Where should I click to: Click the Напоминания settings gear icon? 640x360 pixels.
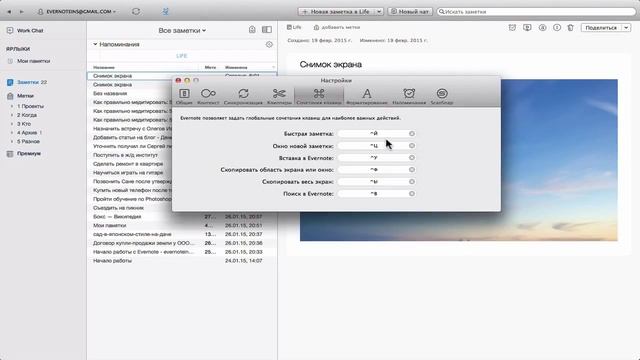point(269,44)
